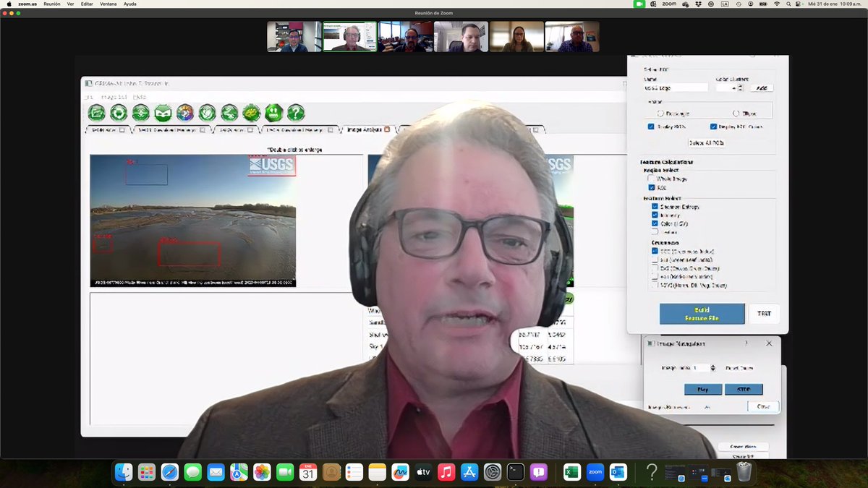Open System Settings from the Dock

tap(493, 472)
